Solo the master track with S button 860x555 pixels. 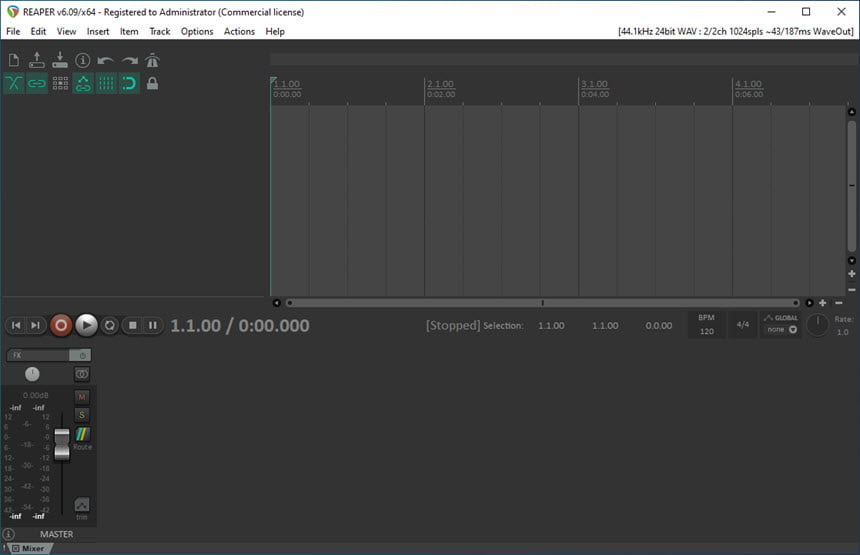[82, 415]
